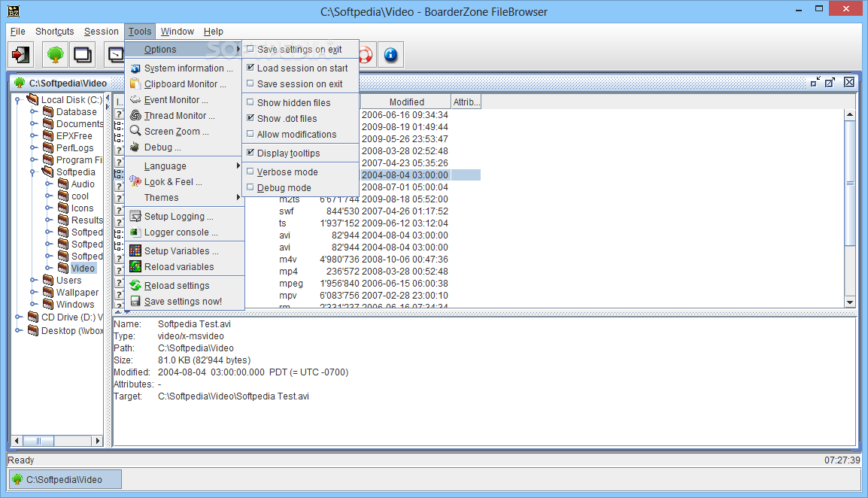
Task: Click tree panel scroll left arrow
Action: [x=17, y=441]
